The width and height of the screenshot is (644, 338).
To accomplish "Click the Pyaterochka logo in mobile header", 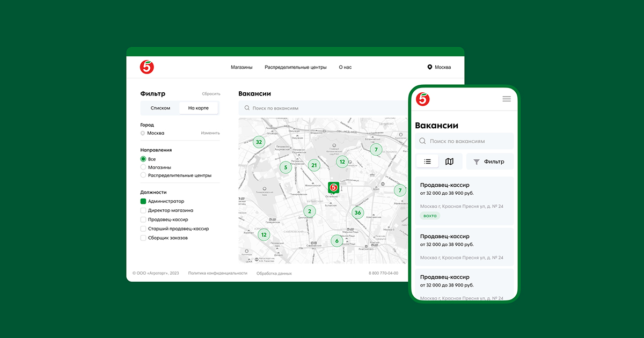I will pyautogui.click(x=423, y=99).
